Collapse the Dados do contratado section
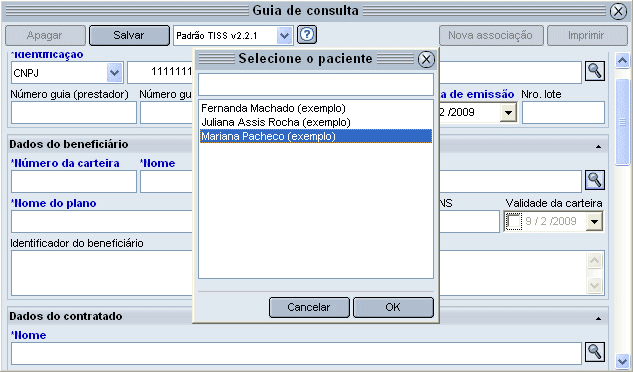 tap(598, 318)
